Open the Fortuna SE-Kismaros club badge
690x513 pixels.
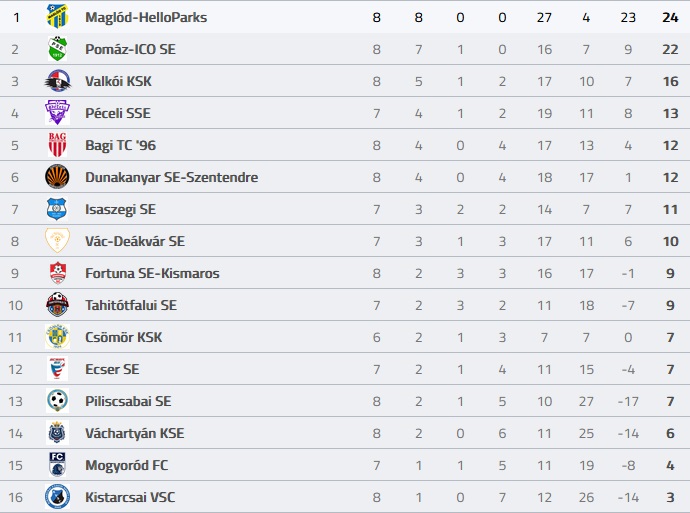point(57,273)
